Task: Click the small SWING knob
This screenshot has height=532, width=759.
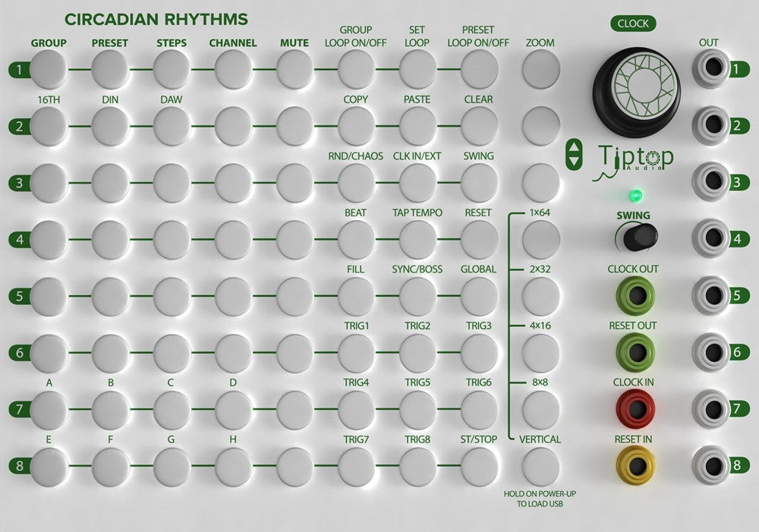Action: [639, 237]
